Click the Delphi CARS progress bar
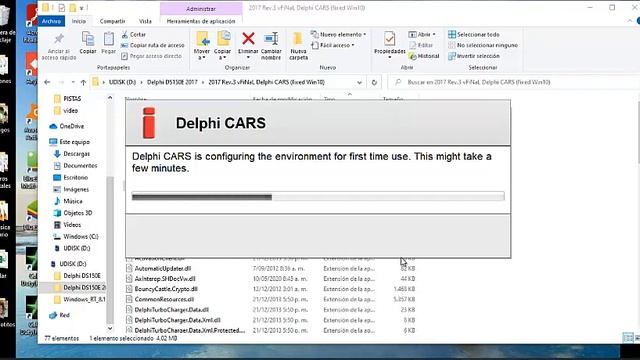This screenshot has width=640, height=360. [318, 197]
